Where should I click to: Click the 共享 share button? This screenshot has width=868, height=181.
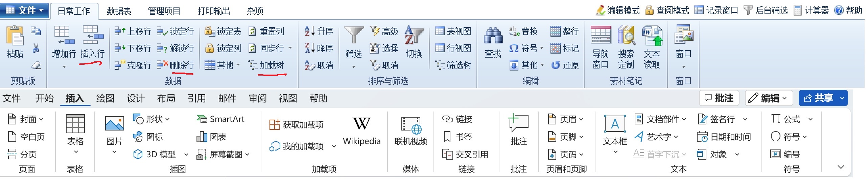[818, 98]
